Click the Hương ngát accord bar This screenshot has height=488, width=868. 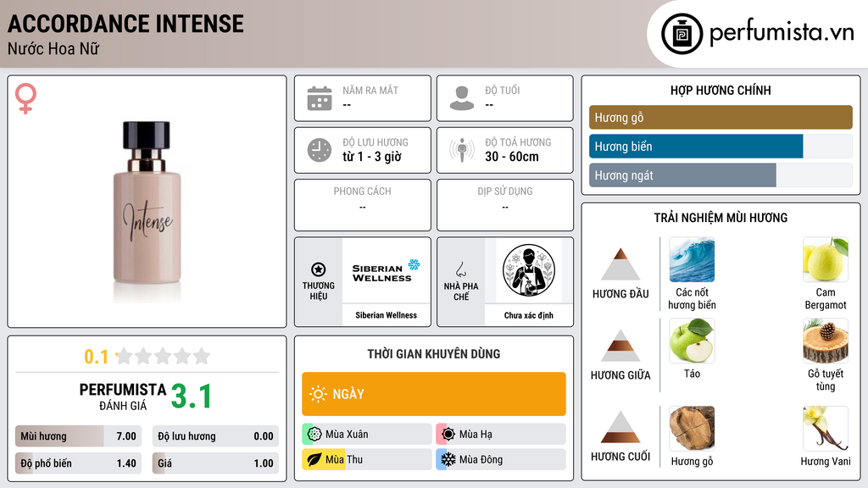pyautogui.click(x=721, y=175)
